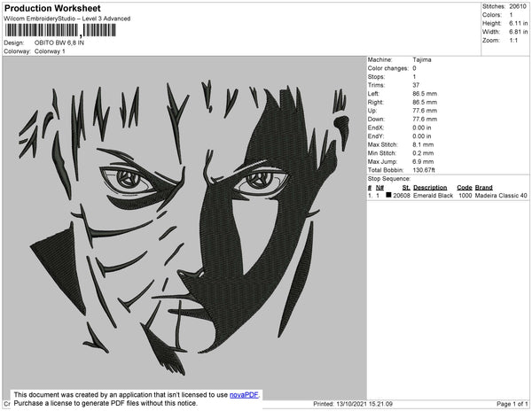
Task: Select the Min Stitch value 0.2 mm
Action: [x=423, y=153]
